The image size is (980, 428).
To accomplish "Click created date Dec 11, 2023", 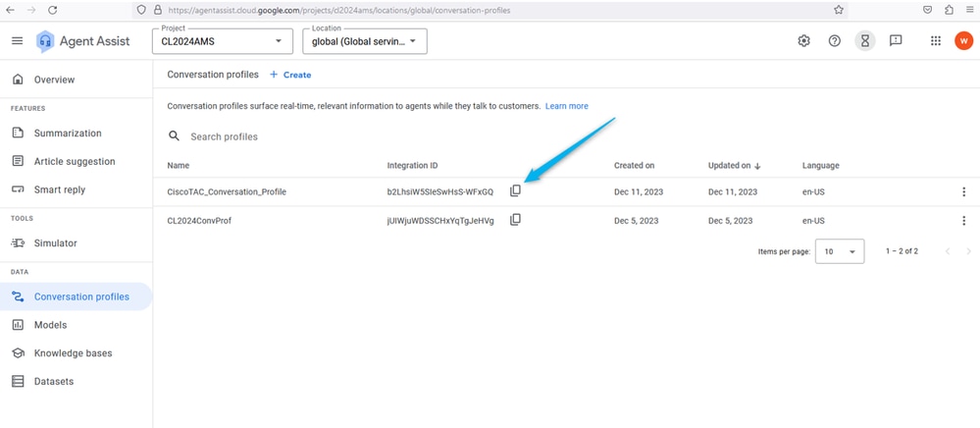I will 639,192.
